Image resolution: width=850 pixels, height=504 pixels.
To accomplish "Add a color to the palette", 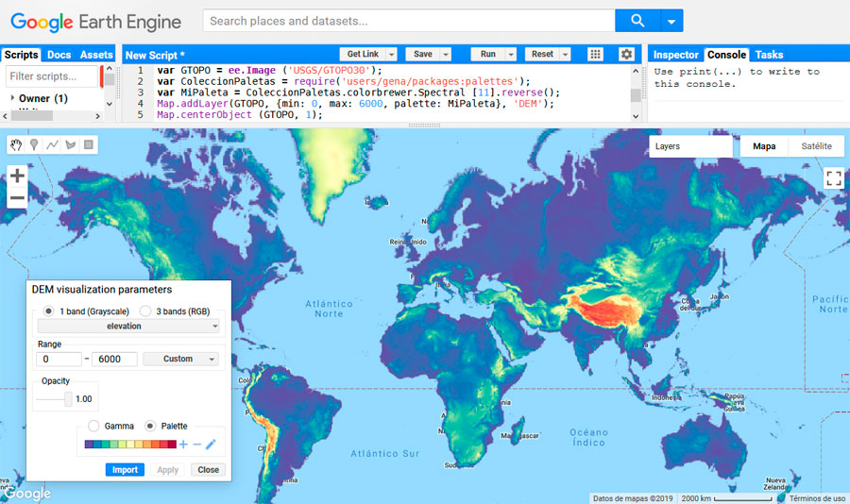I will pyautogui.click(x=183, y=445).
